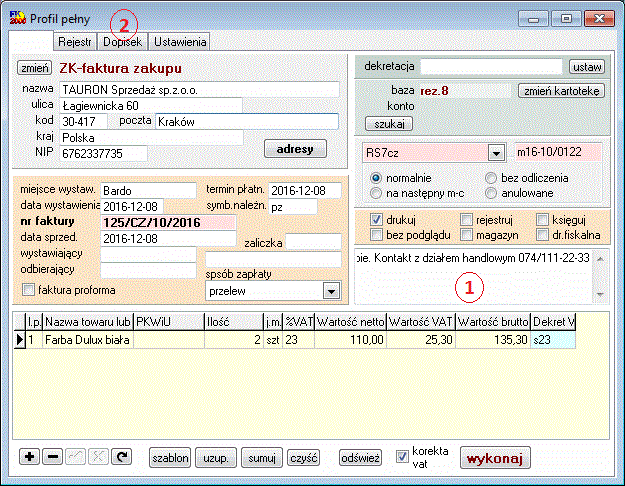Open the Ustawienia tab
625x486 pixels.
point(180,42)
